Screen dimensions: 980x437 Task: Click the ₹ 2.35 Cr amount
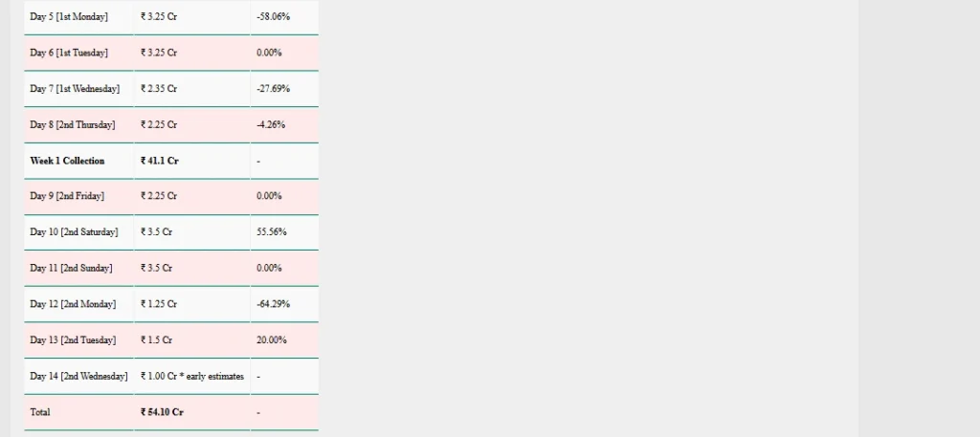click(x=159, y=89)
